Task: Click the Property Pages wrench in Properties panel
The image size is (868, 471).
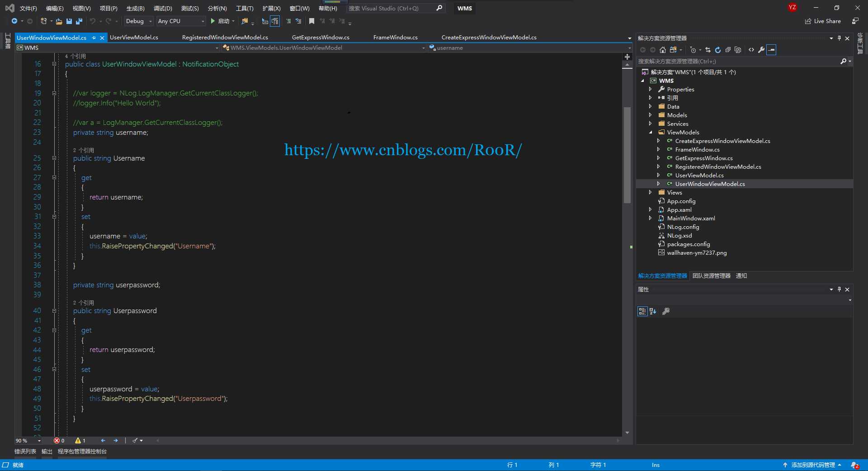Action: click(x=666, y=311)
